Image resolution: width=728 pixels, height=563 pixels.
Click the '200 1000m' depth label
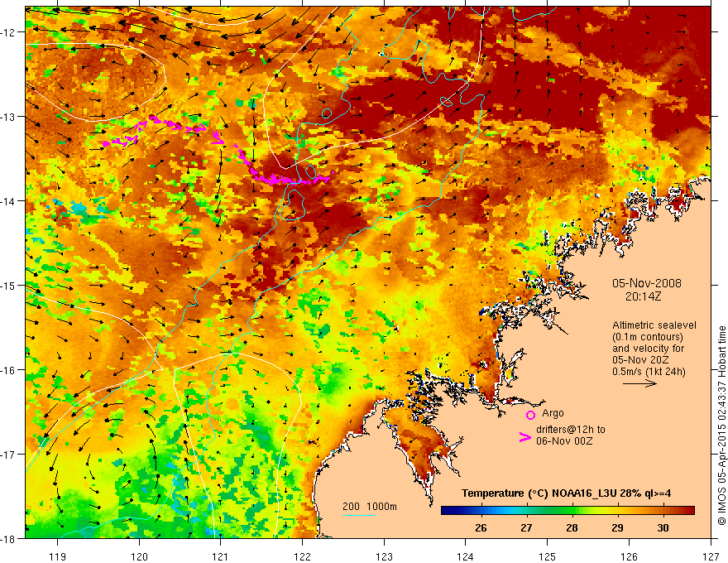point(370,507)
